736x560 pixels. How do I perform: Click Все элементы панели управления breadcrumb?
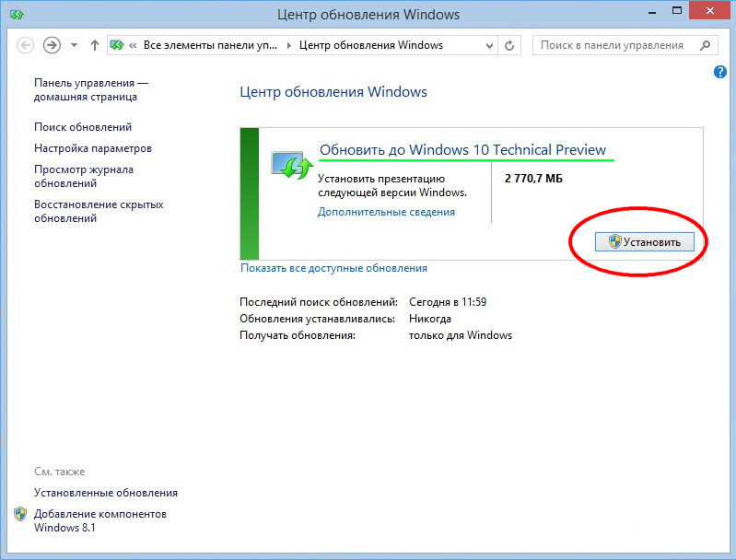tap(210, 45)
